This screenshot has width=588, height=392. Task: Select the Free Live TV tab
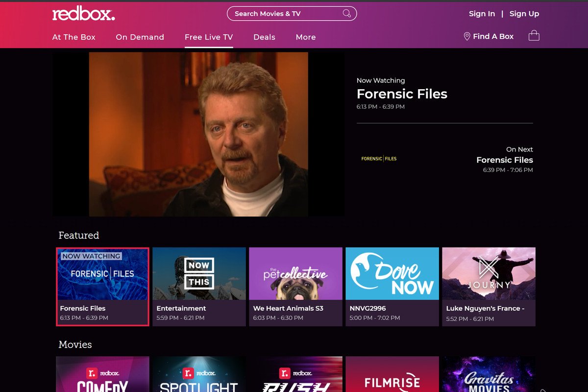(x=209, y=37)
